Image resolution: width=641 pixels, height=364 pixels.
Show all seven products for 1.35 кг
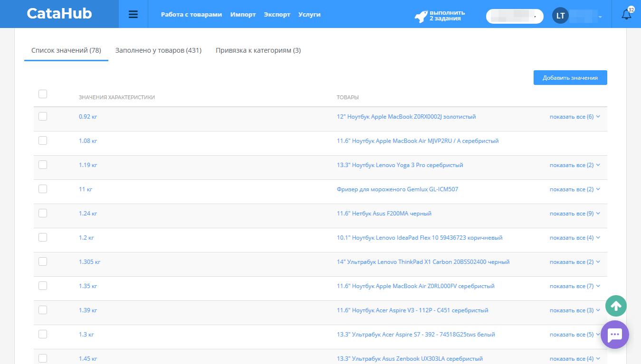point(575,286)
